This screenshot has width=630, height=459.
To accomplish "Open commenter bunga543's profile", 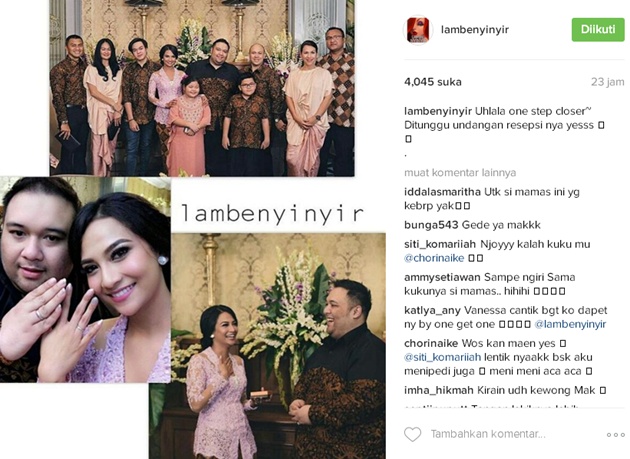I will point(431,225).
